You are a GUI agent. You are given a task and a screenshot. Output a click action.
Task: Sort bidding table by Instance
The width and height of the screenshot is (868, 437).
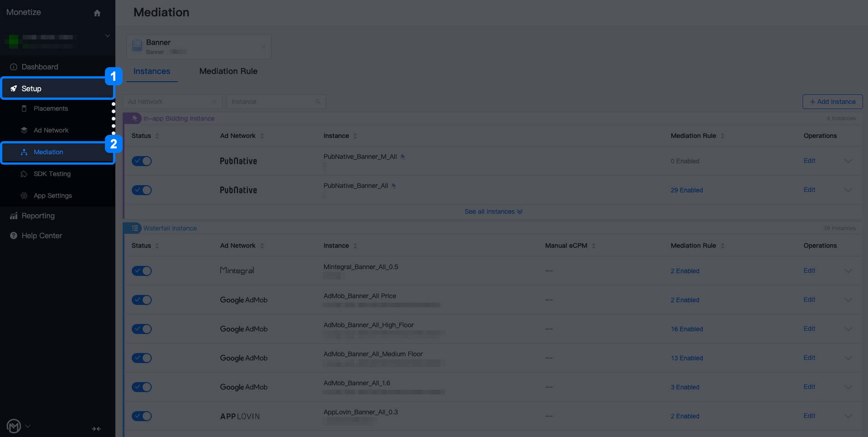355,136
